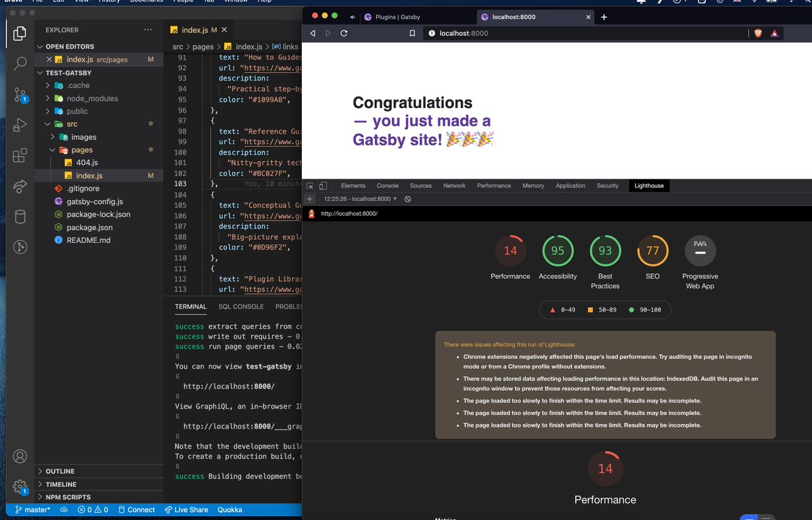Open Source Control view with badge
The width and height of the screenshot is (812, 520).
(x=20, y=95)
